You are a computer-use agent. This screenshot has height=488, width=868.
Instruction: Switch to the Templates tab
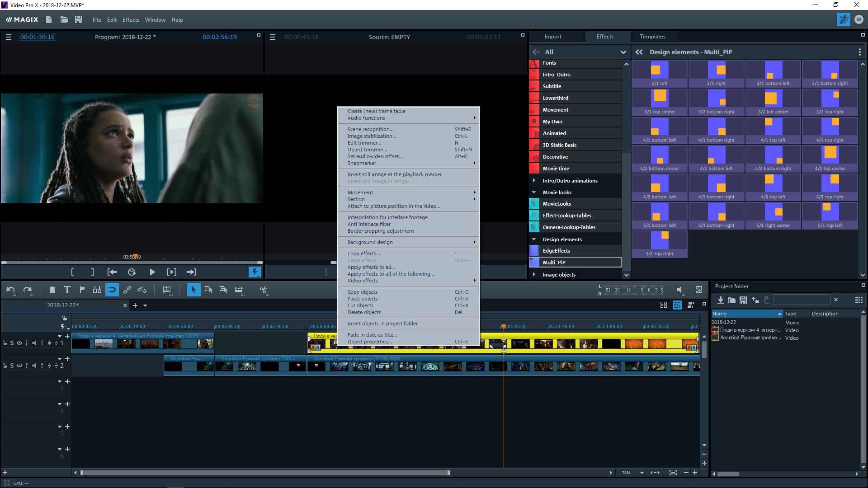point(652,37)
